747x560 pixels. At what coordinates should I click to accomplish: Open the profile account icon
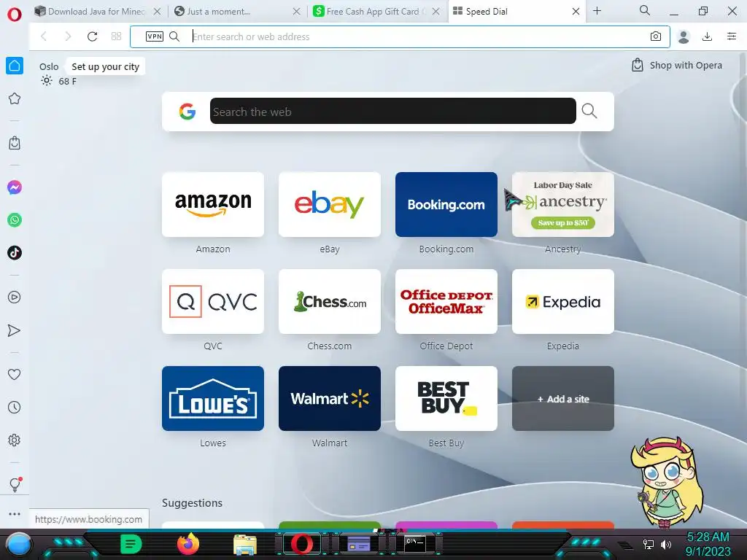tap(684, 36)
